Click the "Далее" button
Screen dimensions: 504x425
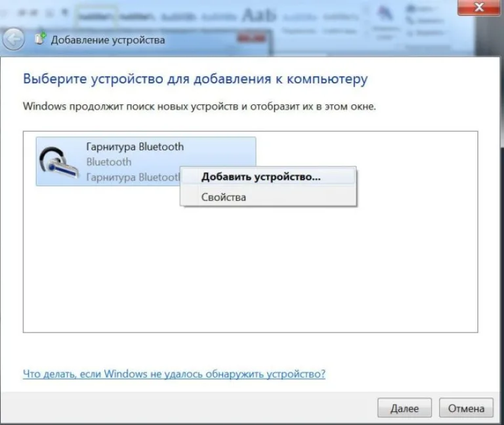click(404, 408)
